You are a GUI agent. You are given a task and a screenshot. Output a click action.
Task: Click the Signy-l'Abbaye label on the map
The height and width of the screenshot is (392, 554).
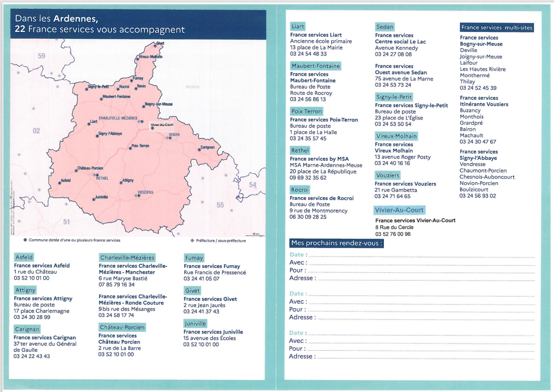[110, 134]
